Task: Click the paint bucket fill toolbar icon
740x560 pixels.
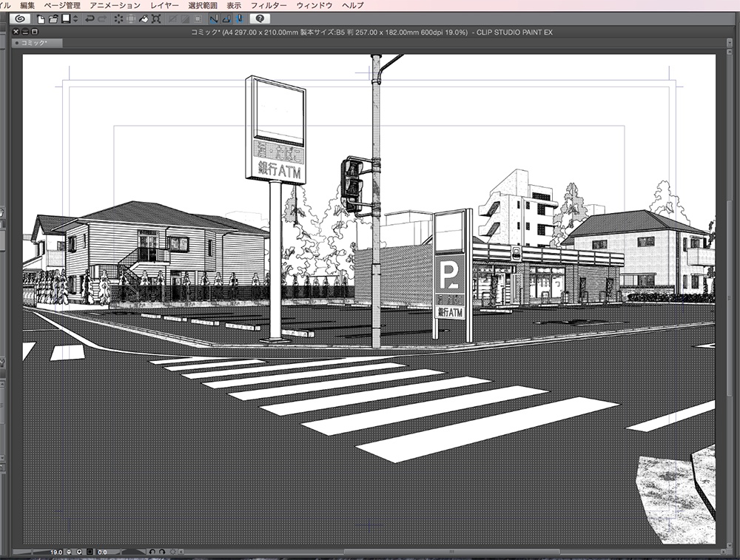Action: (x=142, y=19)
